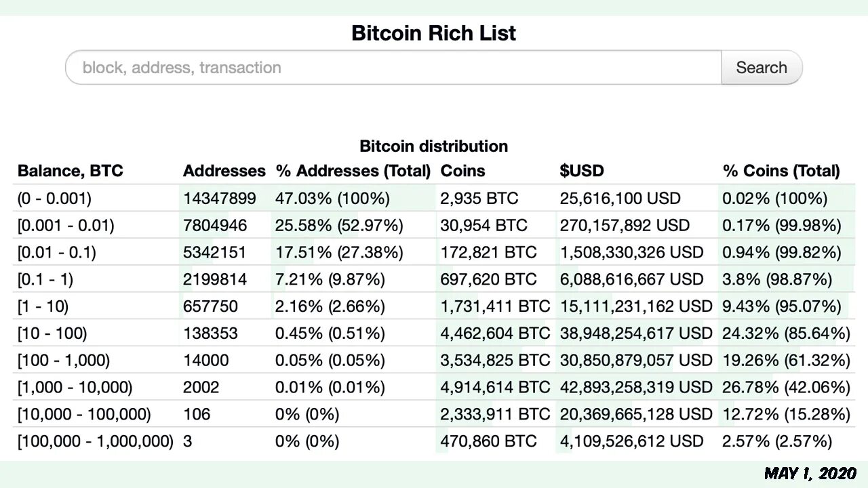
Task: Click the [0.001 - 0.01) balance range
Action: tap(66, 225)
